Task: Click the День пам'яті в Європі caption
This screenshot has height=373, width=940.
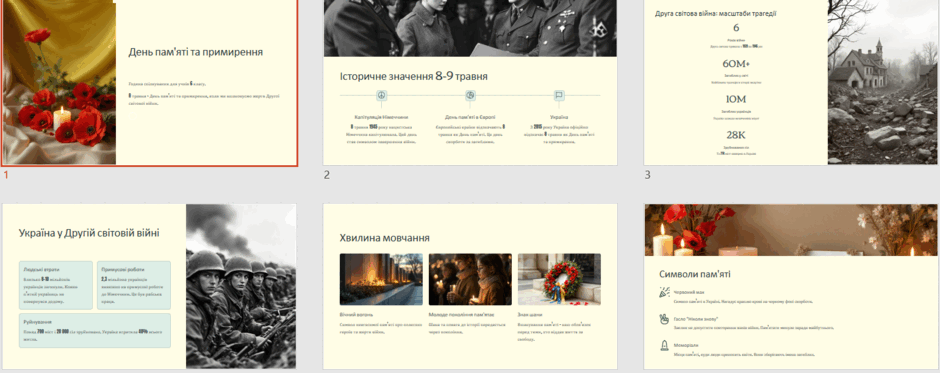Action: point(471,117)
